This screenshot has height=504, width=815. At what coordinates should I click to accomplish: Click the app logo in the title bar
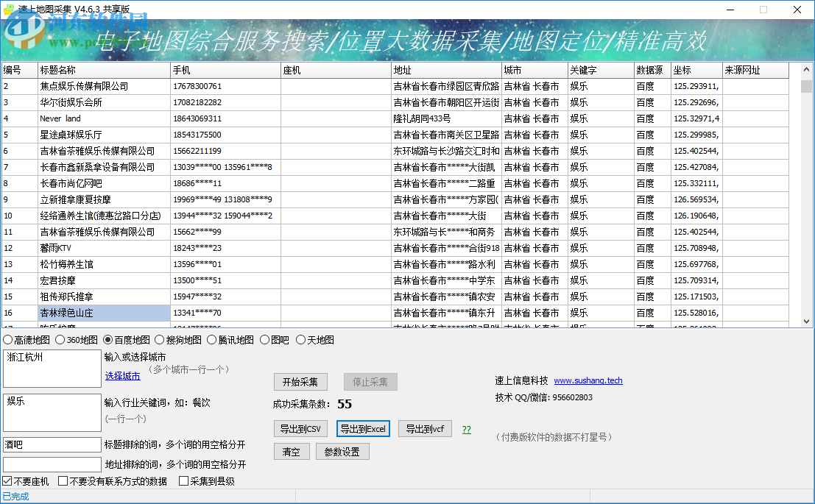(x=7, y=7)
